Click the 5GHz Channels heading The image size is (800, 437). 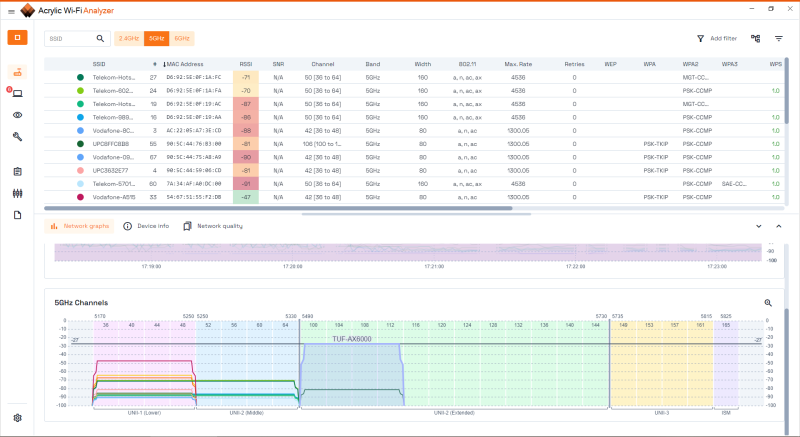81,303
